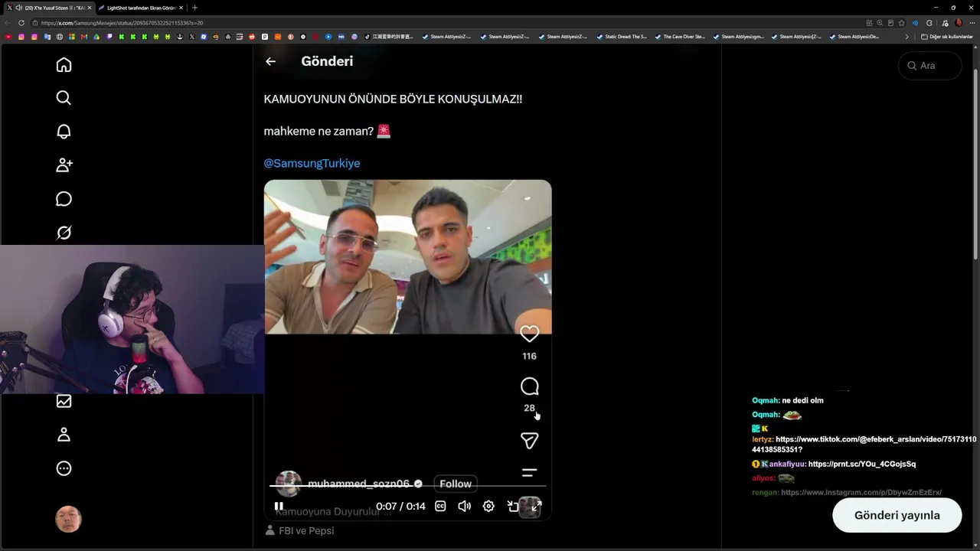This screenshot has height=551, width=980.
Task: Switch to the LightShot browser tab
Action: tap(139, 8)
